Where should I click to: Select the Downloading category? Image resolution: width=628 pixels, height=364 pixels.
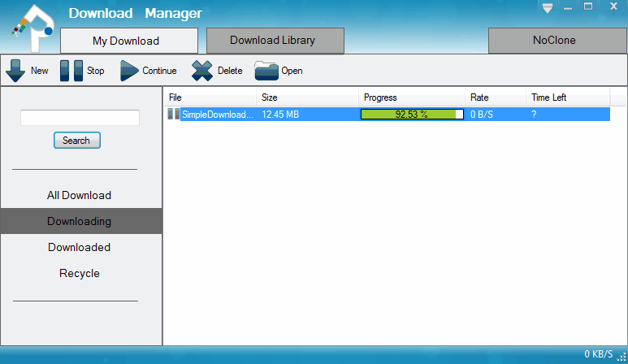click(x=81, y=221)
